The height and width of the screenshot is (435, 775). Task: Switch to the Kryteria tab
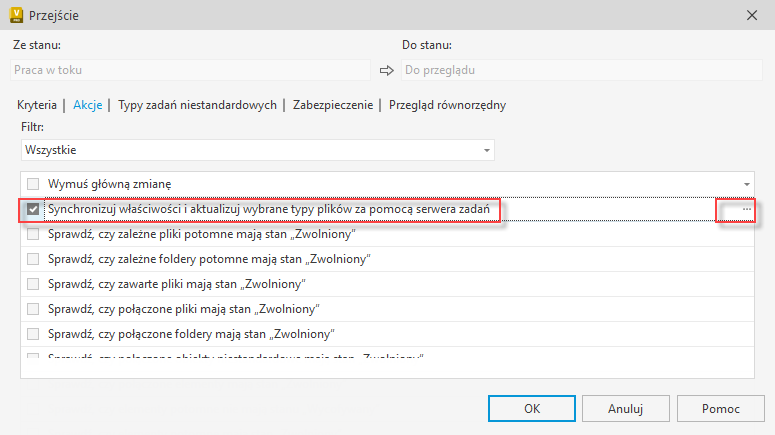point(37,105)
